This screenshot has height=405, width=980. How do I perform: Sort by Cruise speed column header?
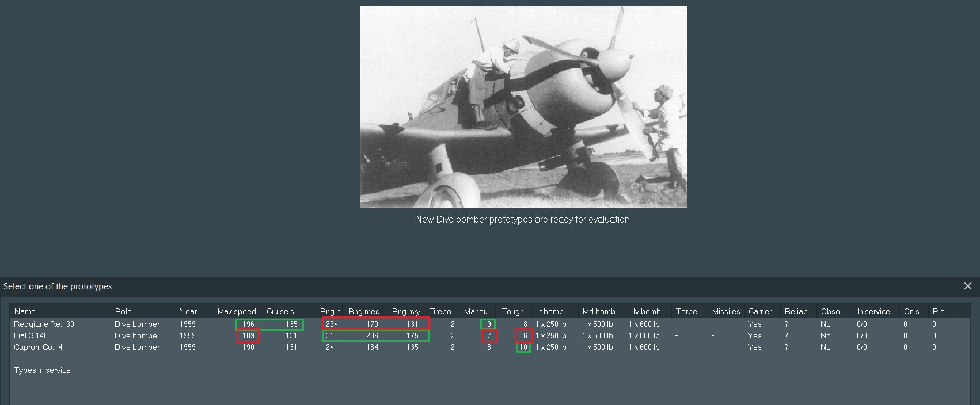pos(280,311)
